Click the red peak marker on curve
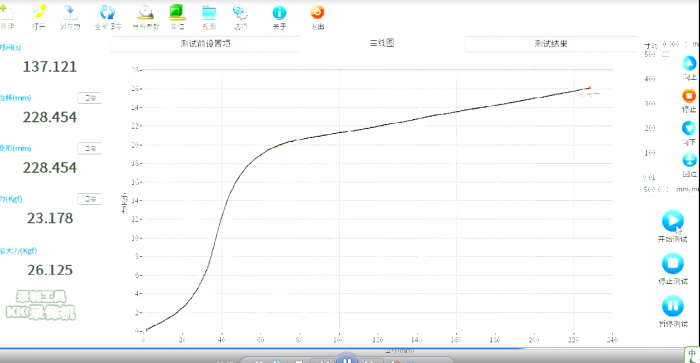 589,88
